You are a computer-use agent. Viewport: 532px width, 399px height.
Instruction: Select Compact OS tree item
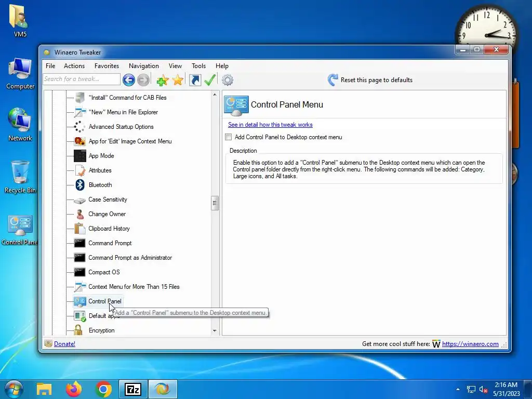[104, 272]
